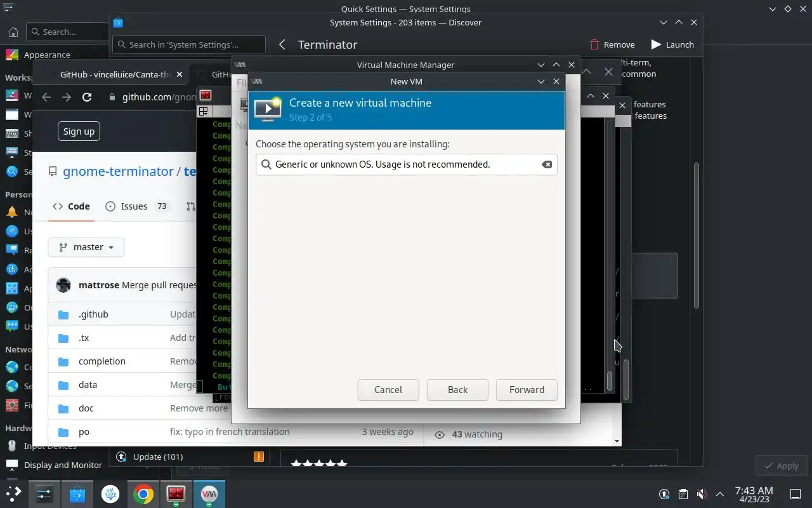This screenshot has width=812, height=508.
Task: Click the Search magnifier icon in settings sidebar
Action: coord(12,171)
